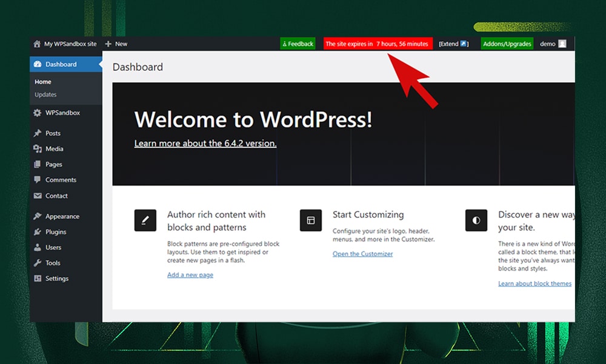606x364 pixels.
Task: Click the Appearance brush icon
Action: click(x=38, y=216)
